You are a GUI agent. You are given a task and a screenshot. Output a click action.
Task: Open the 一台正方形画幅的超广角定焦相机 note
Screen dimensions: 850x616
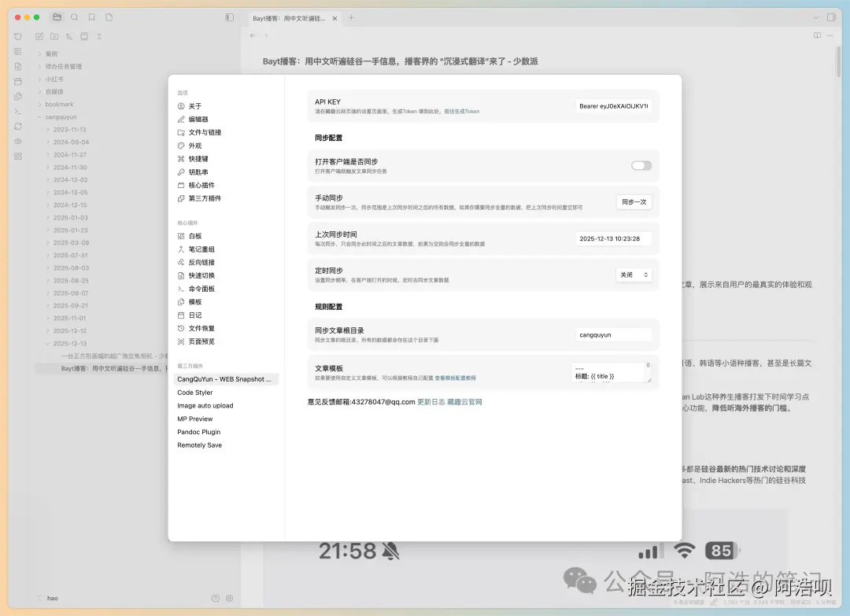click(x=114, y=356)
